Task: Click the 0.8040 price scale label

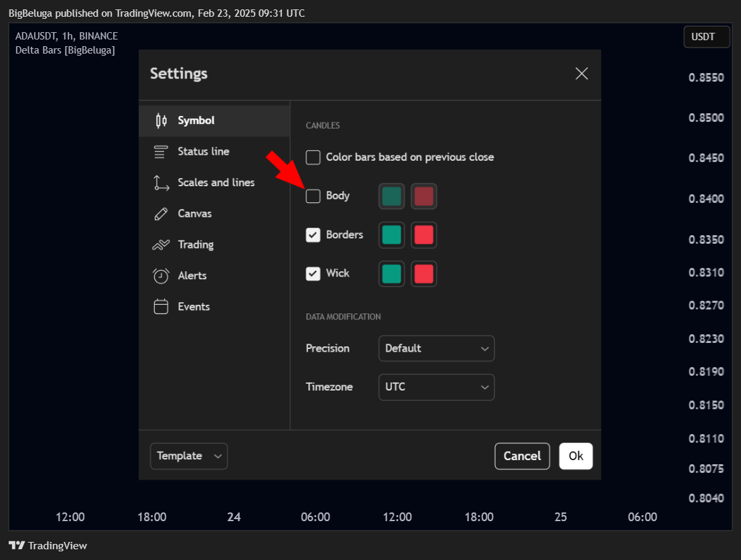Action: pyautogui.click(x=706, y=498)
